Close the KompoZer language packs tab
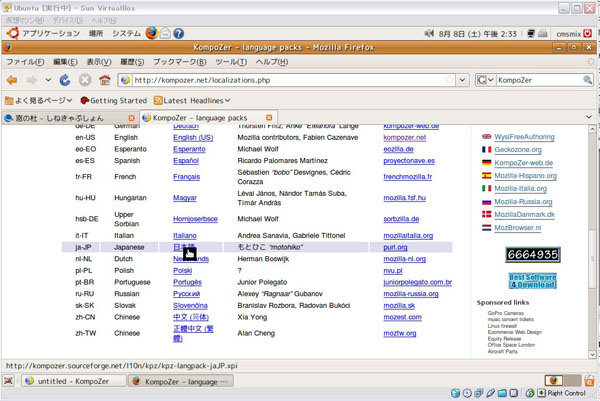Image resolution: width=600 pixels, height=401 pixels. coord(269,117)
